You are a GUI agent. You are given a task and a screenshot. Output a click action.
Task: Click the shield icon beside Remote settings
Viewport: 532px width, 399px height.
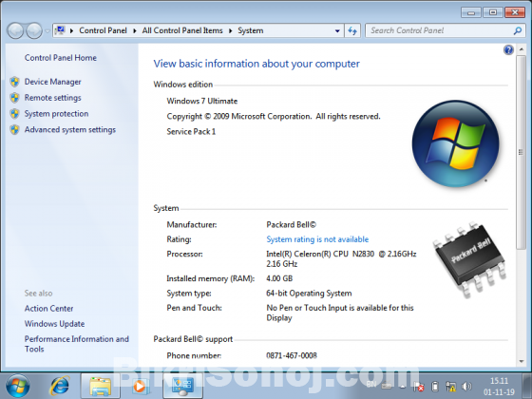(x=14, y=98)
